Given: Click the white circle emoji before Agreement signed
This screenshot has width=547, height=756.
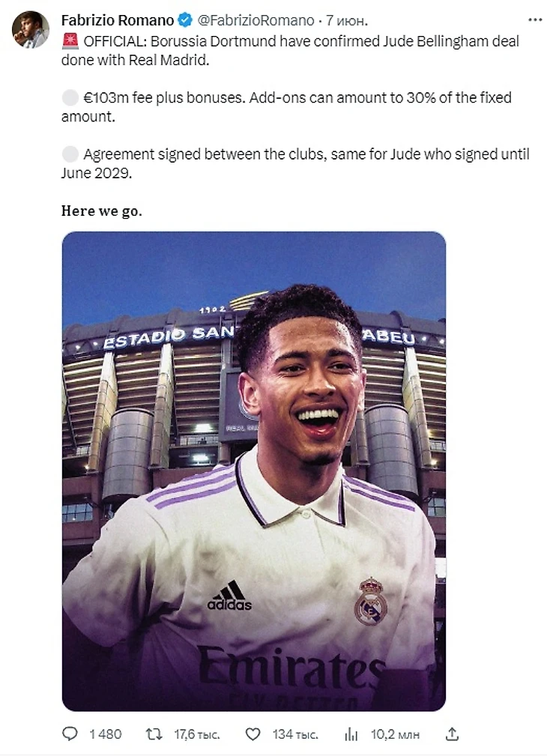Looking at the screenshot, I should tap(70, 154).
